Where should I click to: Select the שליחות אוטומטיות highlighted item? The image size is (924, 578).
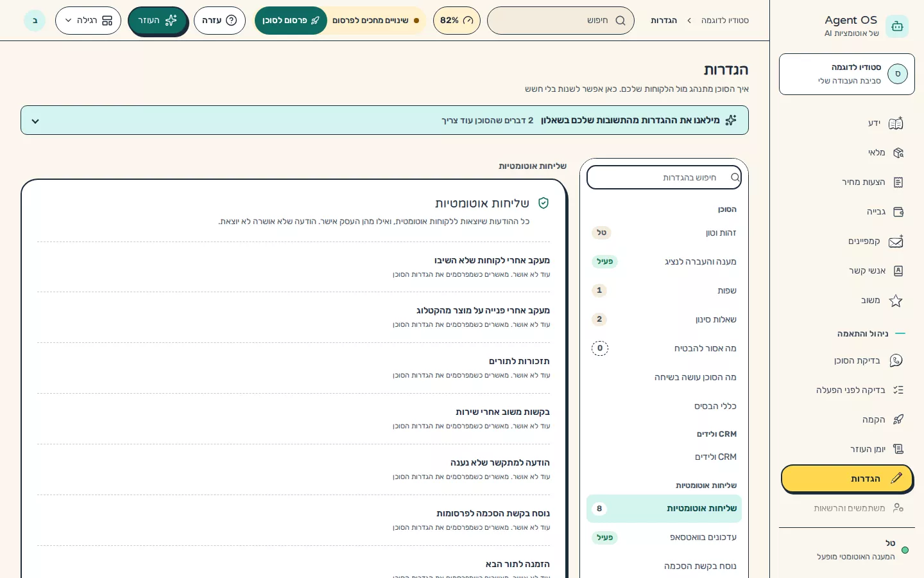pyautogui.click(x=664, y=509)
